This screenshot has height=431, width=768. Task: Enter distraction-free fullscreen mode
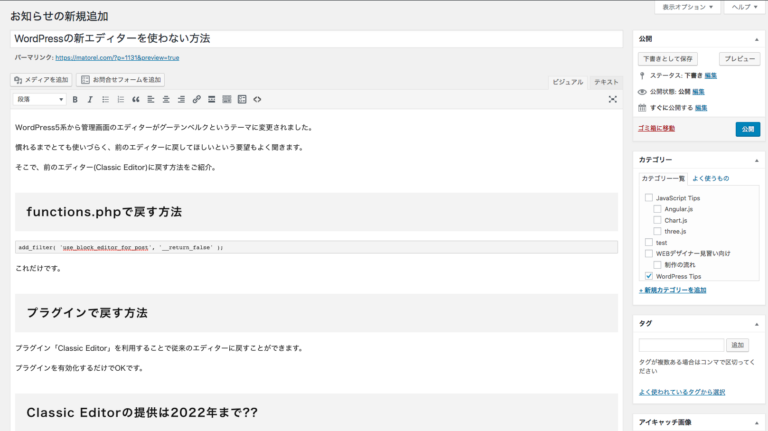coord(613,99)
